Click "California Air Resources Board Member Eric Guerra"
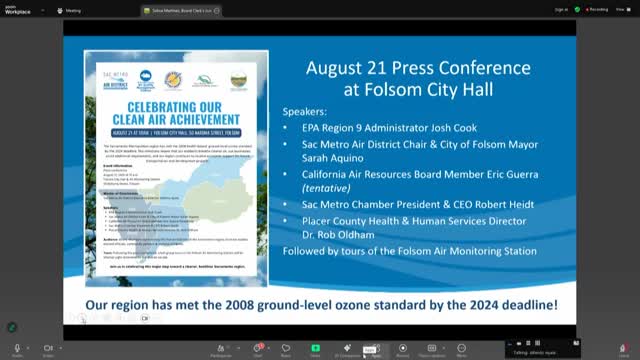The width and height of the screenshot is (640, 360). point(420,175)
